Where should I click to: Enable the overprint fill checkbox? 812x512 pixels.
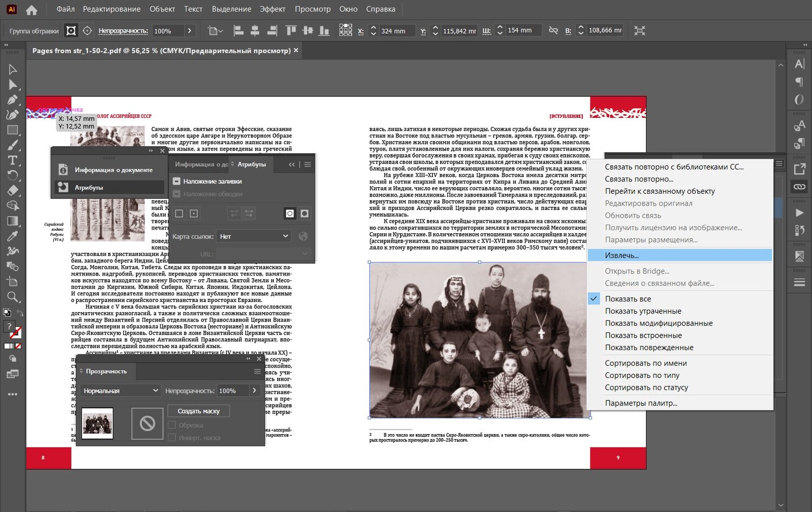tap(176, 181)
